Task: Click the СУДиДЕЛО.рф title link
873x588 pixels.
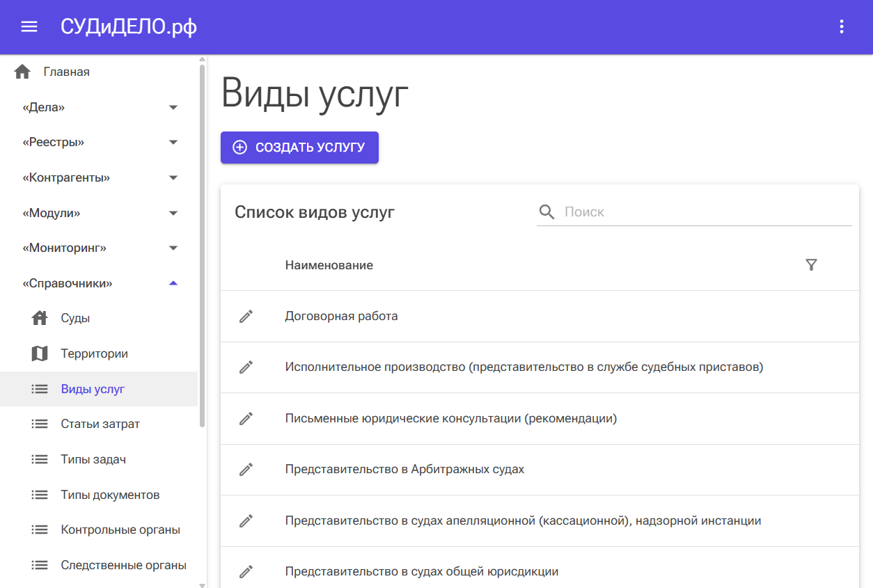Action: (x=129, y=27)
